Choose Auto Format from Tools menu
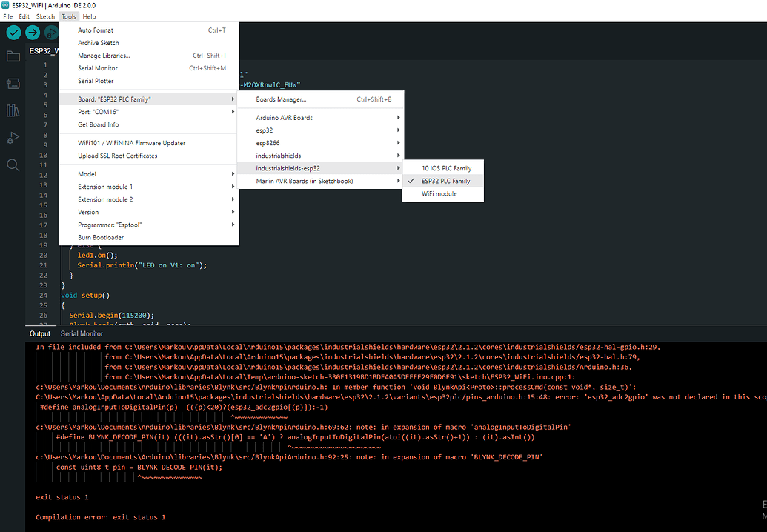This screenshot has height=532, width=767. 96,30
